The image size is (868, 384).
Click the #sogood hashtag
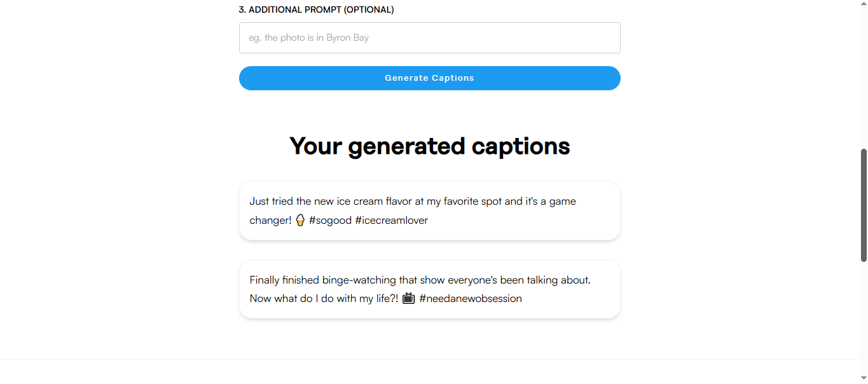coord(329,220)
